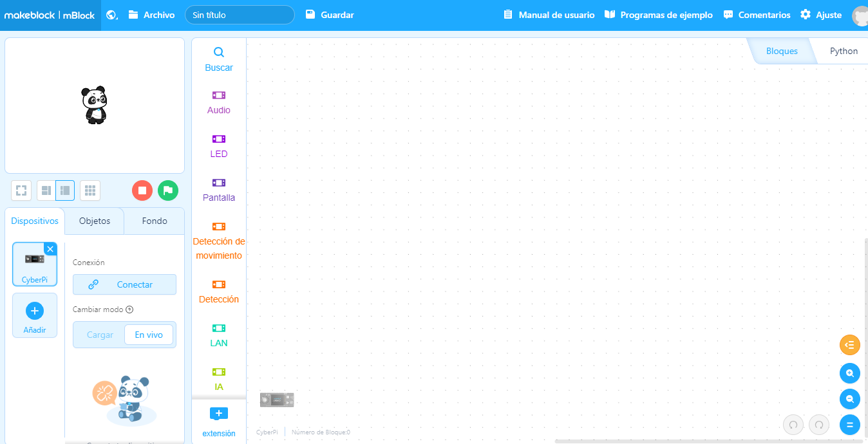
Task: Click the project title input field
Action: point(240,15)
